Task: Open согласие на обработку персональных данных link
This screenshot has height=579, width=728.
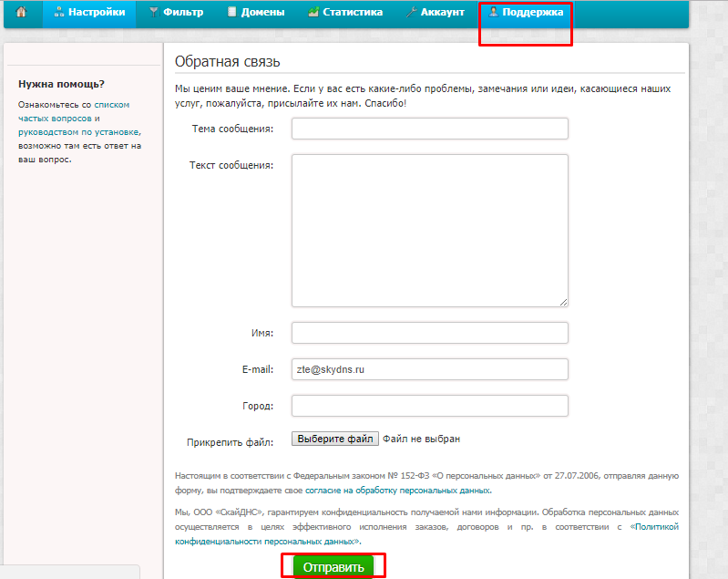Action: (397, 491)
